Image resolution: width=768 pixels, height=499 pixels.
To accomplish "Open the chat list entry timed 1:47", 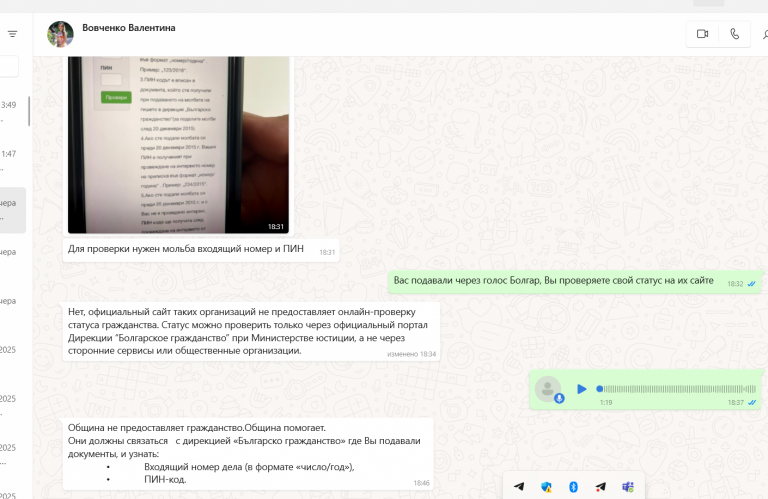I will [13, 162].
